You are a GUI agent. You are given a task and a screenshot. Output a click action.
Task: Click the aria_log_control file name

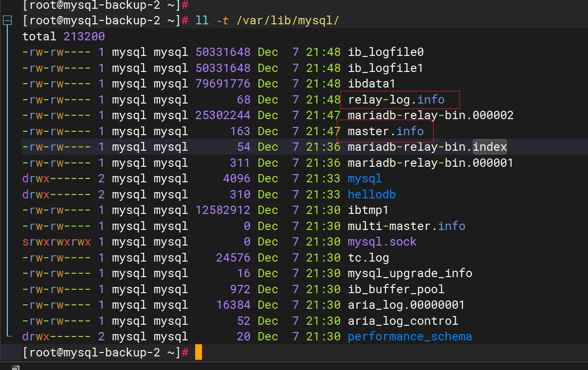403,321
